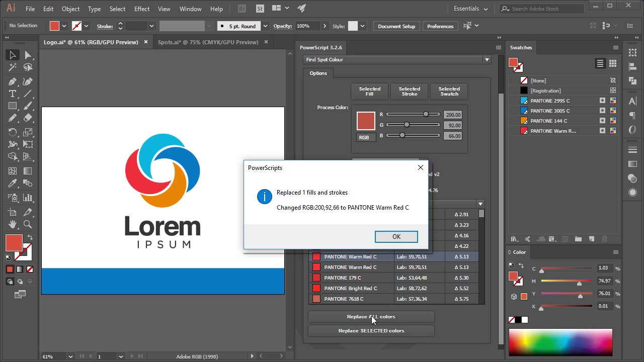Viewport: 644px width, 362px height.
Task: Choose the Selection tool
Action: pos(13,55)
